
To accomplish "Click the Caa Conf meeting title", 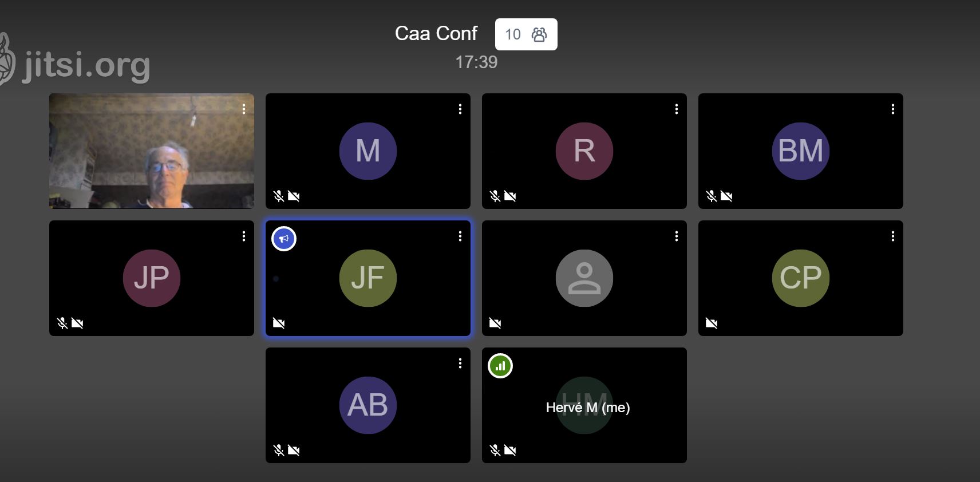I will click(436, 33).
